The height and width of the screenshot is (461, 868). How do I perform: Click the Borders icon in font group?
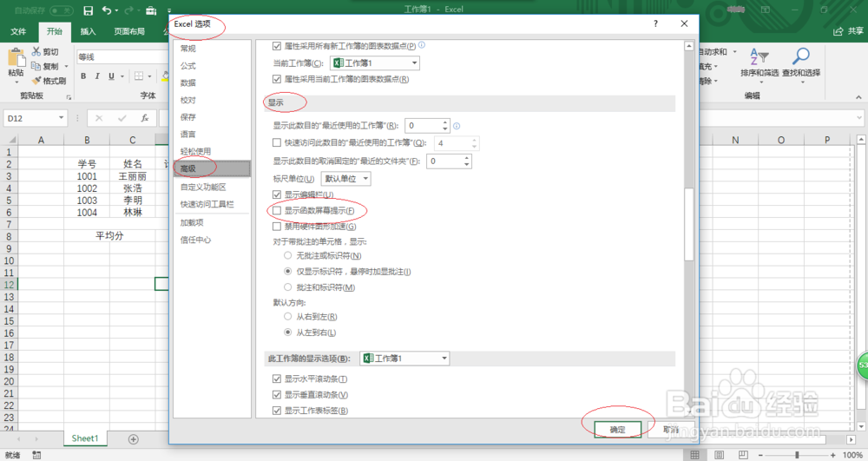139,76
